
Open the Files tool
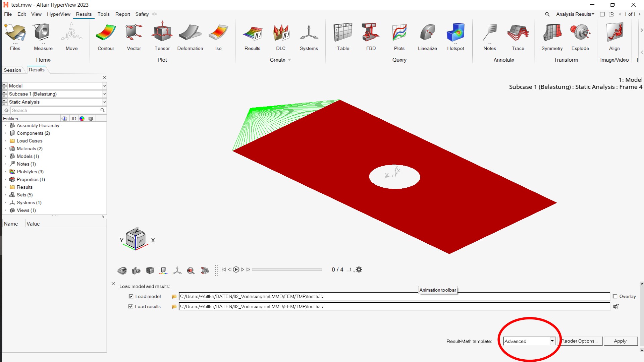point(15,33)
